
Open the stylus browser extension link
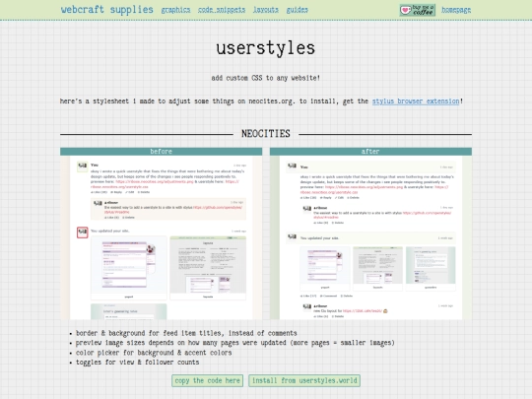pyautogui.click(x=416, y=101)
